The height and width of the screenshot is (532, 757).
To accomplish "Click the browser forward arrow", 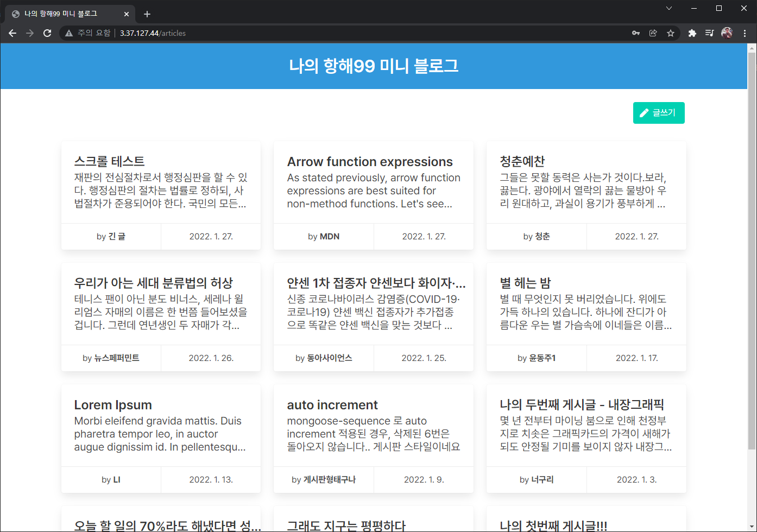I will coord(30,33).
